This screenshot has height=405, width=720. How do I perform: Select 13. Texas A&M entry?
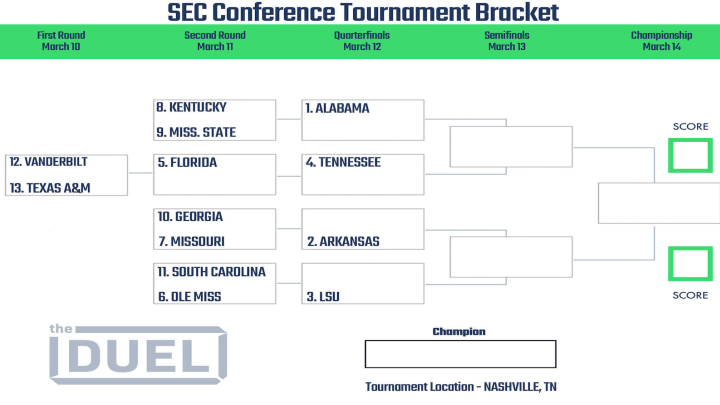50,188
